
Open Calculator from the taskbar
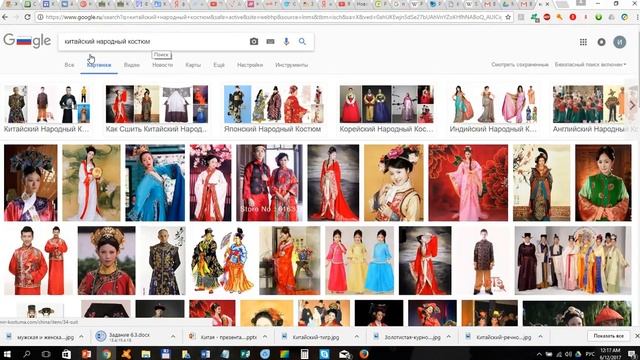click(304, 354)
